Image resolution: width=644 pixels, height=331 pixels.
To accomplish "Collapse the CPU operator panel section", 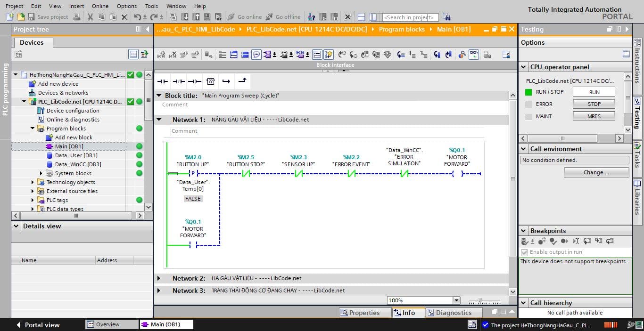I will (x=523, y=67).
